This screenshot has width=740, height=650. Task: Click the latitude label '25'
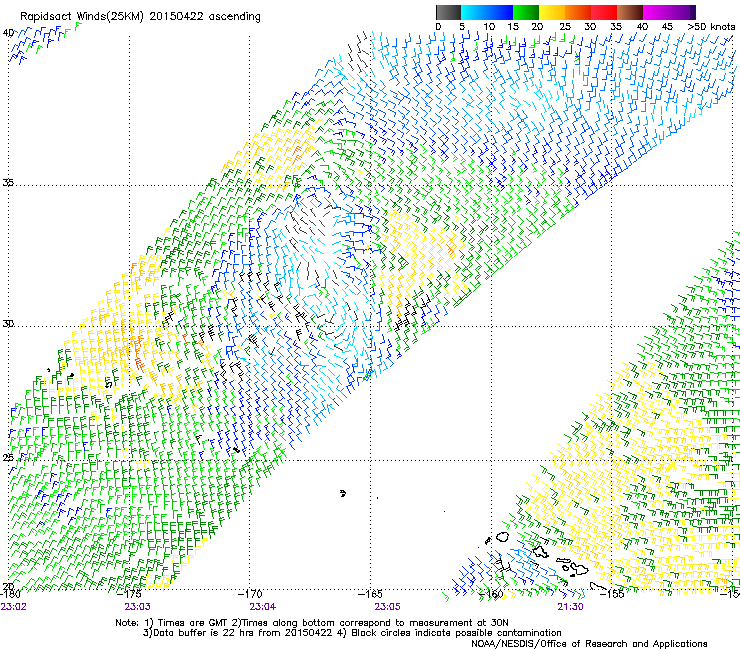coord(8,457)
